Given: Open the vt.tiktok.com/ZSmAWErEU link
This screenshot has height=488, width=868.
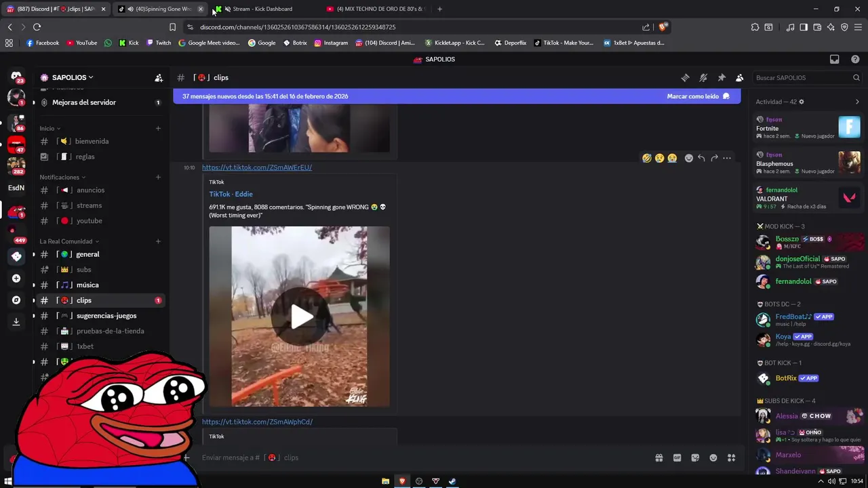Looking at the screenshot, I should 257,167.
